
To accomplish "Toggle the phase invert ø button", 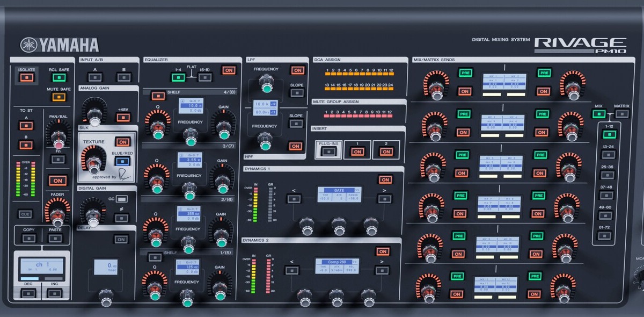I will coord(121,218).
